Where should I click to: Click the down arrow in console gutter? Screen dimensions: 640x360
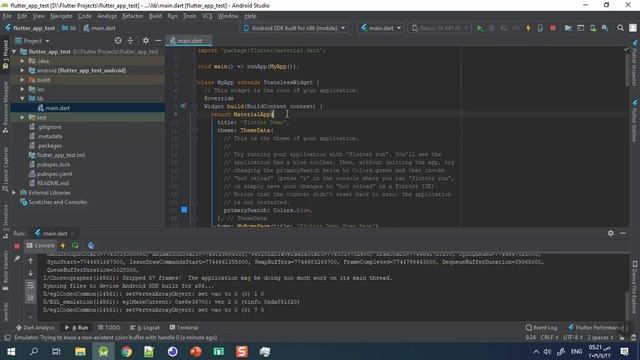point(31,273)
